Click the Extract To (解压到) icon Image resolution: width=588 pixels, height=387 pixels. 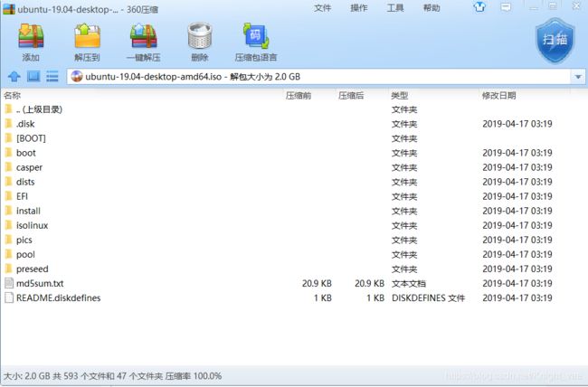tap(87, 36)
